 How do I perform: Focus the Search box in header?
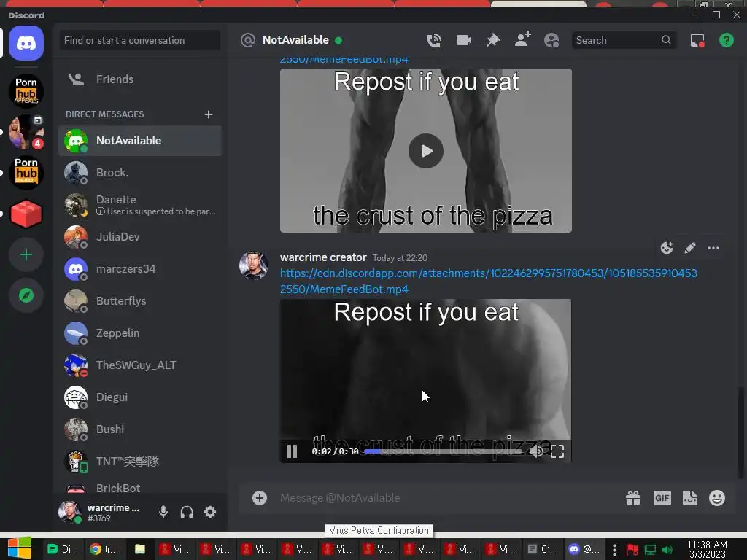pos(624,41)
